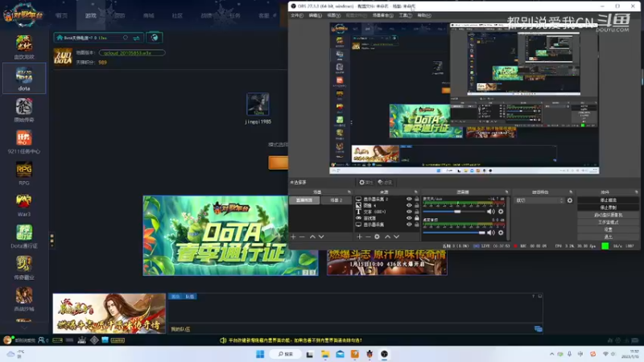Click the 工作室模式 button
644x362 pixels.
[609, 222]
